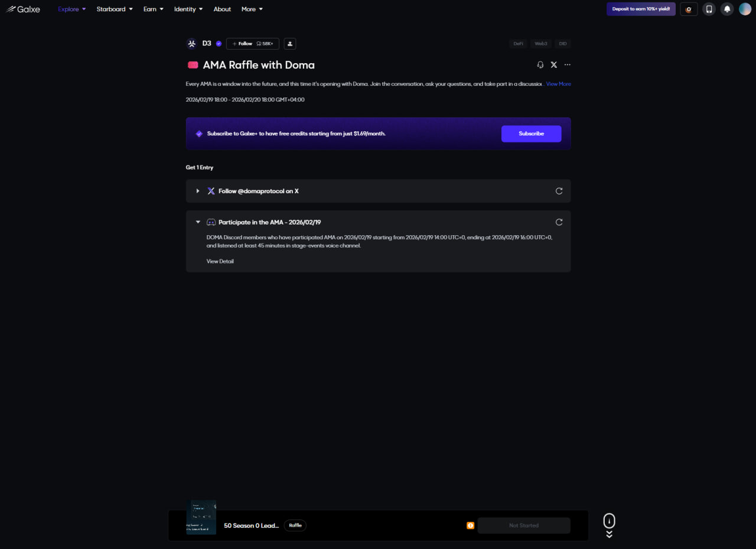Go to the About menu item
The height and width of the screenshot is (549, 756).
(x=222, y=9)
